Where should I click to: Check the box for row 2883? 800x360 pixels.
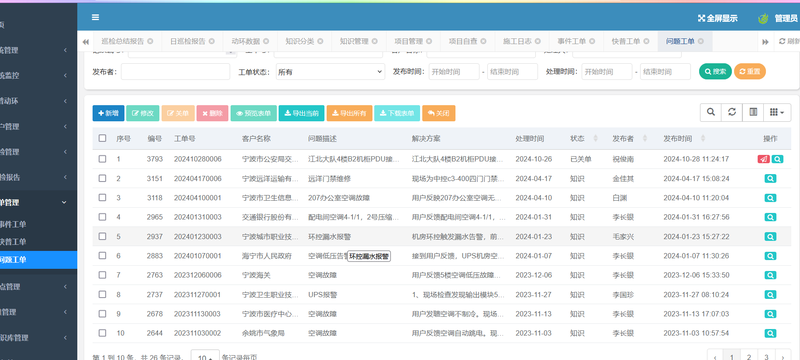pyautogui.click(x=103, y=256)
